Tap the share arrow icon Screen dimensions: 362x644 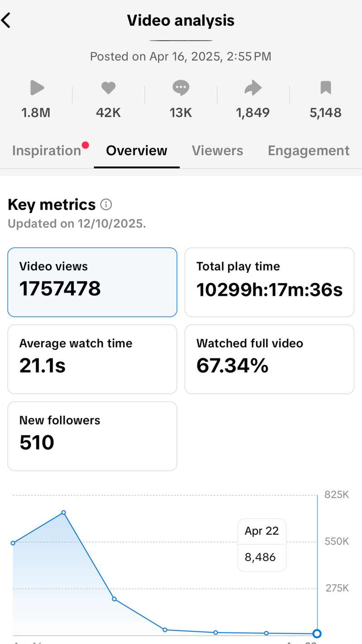tap(253, 88)
